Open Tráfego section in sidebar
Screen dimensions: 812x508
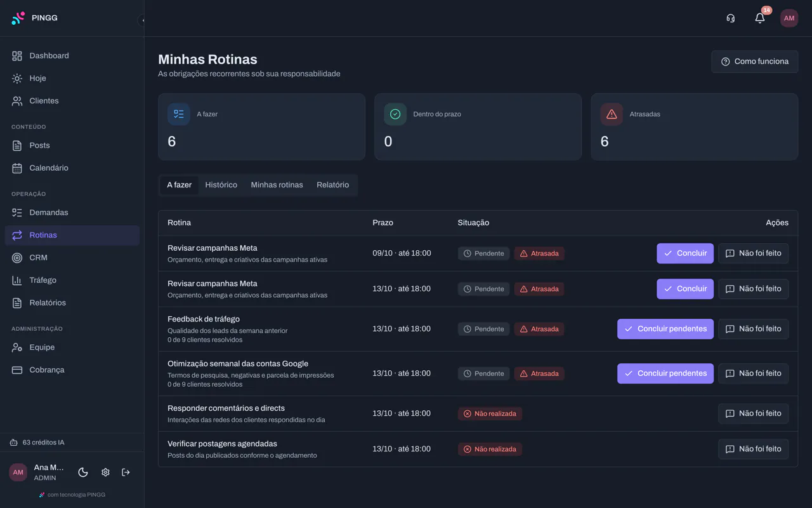click(72, 280)
